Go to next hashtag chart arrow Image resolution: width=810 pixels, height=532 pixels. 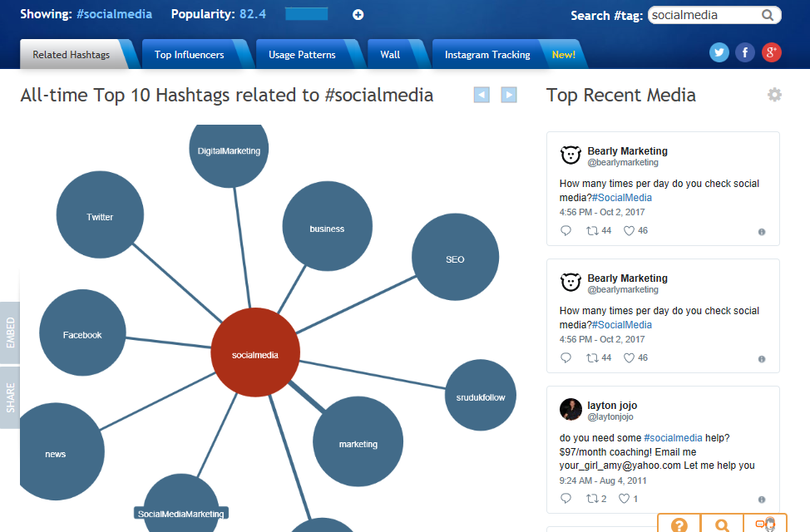pos(509,95)
